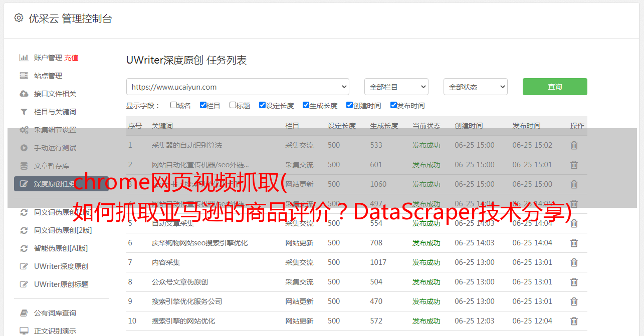Uncheck the 栏目 display field checkbox
This screenshot has width=644, height=336.
point(203,105)
